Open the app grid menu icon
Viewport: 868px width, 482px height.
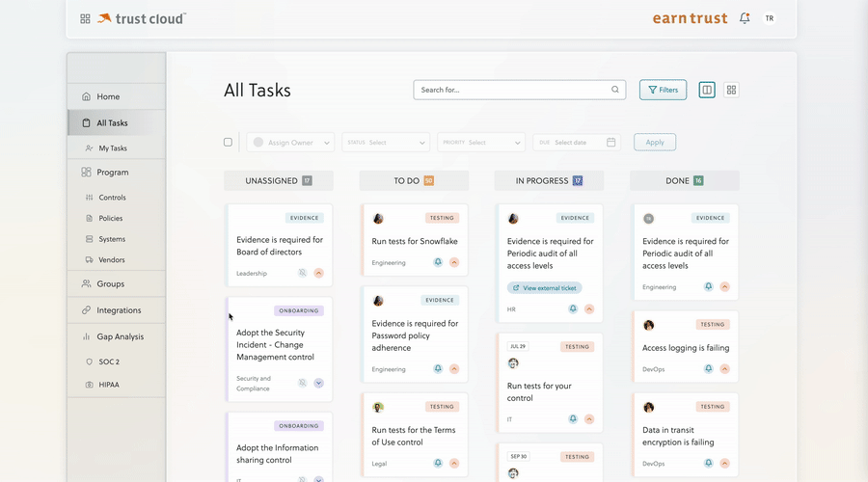click(x=85, y=19)
